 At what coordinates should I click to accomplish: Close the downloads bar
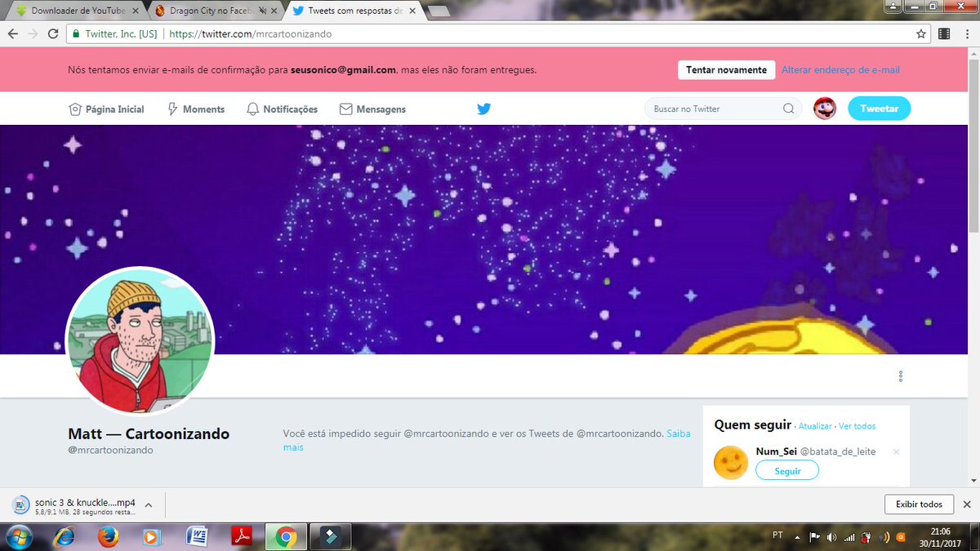[x=967, y=504]
